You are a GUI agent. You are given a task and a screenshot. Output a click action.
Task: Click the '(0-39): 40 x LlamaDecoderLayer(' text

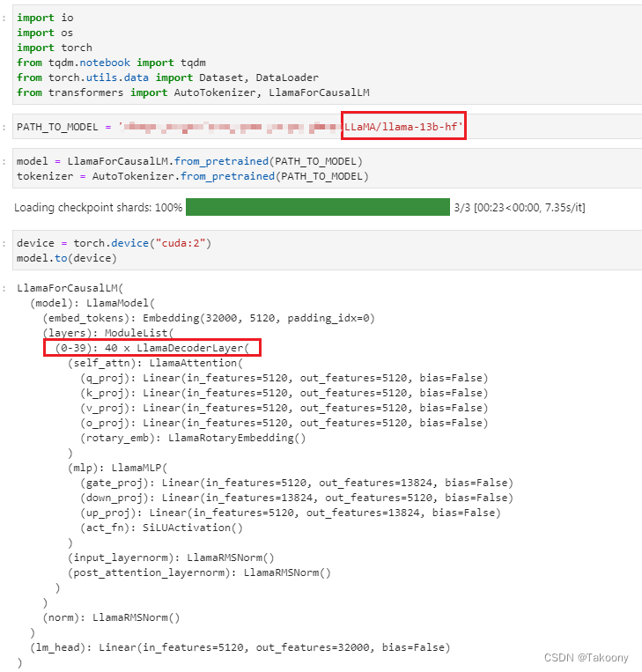click(x=152, y=348)
